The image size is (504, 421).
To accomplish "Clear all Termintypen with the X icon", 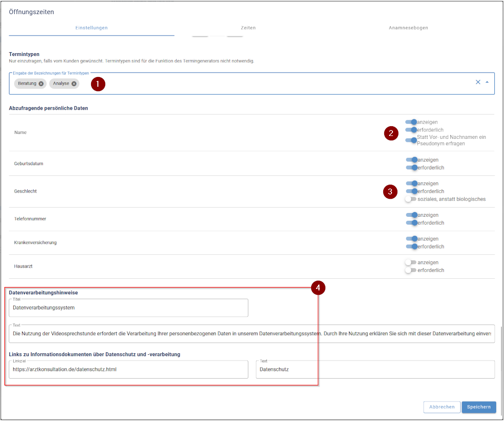I will 478,82.
